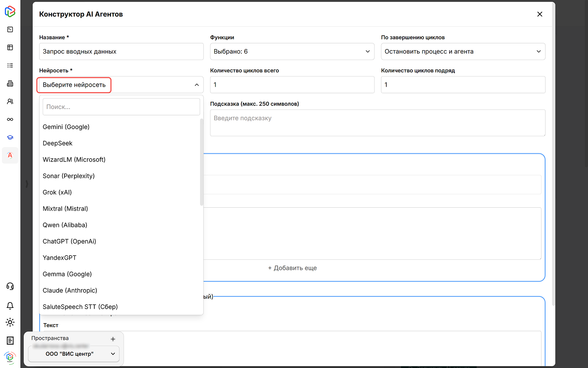Click the headset support icon
Image resolution: width=588 pixels, height=368 pixels.
[10, 286]
